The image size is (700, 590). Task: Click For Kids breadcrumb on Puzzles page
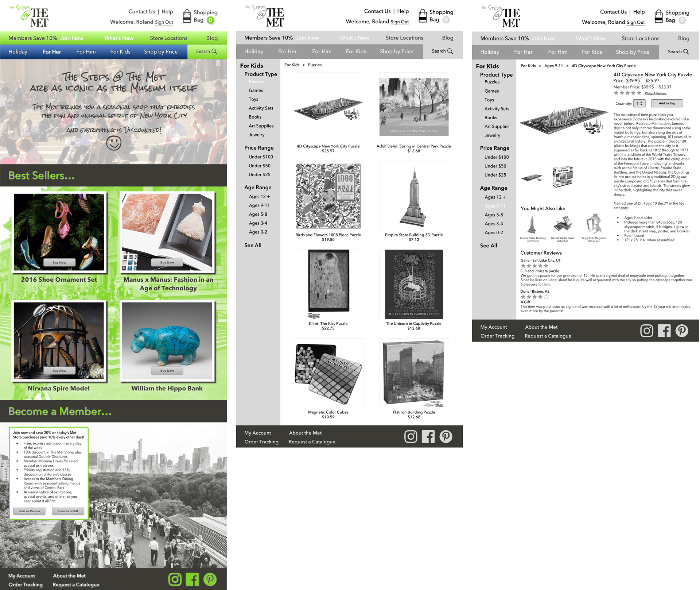(x=292, y=65)
